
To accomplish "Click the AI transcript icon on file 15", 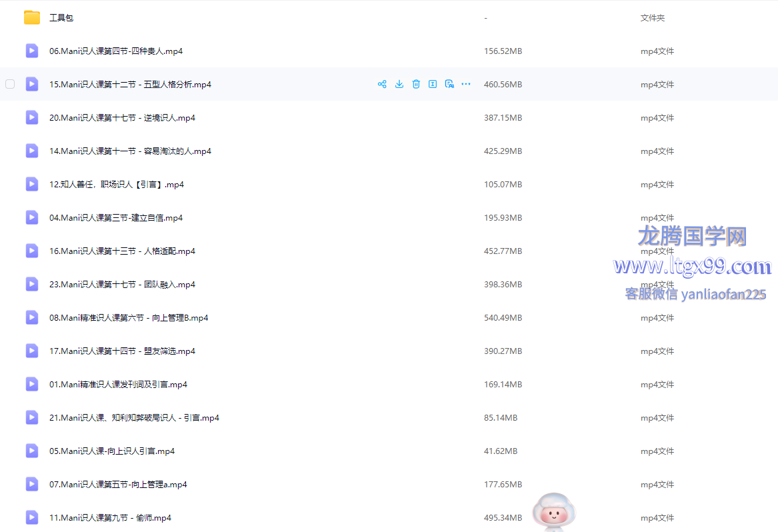I will tap(449, 84).
